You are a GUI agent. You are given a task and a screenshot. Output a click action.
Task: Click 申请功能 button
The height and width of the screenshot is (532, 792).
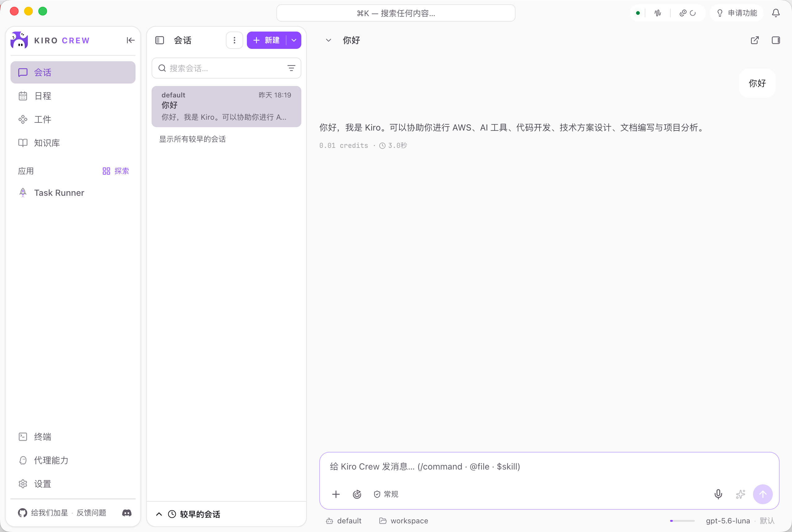click(x=736, y=13)
